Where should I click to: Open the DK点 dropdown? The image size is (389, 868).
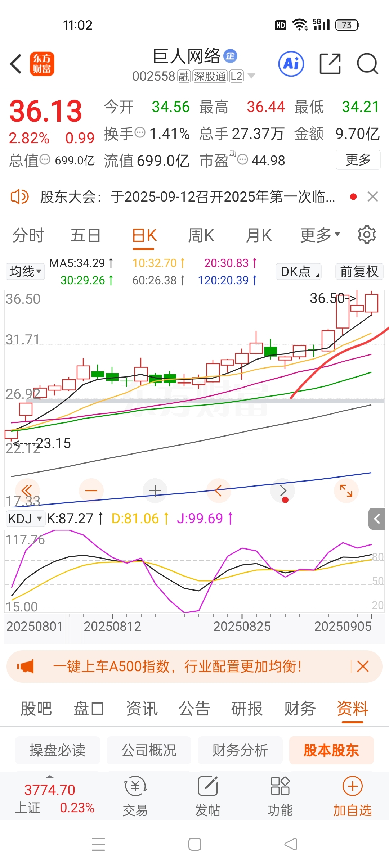[x=299, y=271]
